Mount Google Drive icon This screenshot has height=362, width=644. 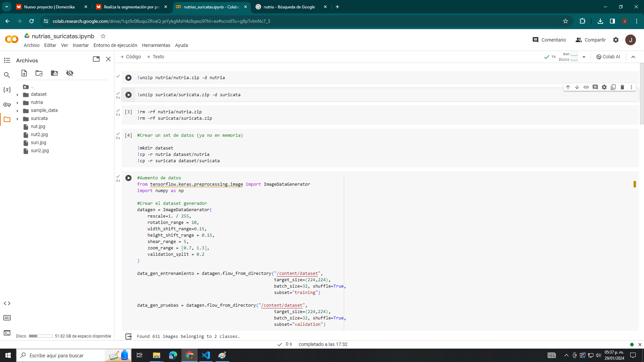(54, 73)
